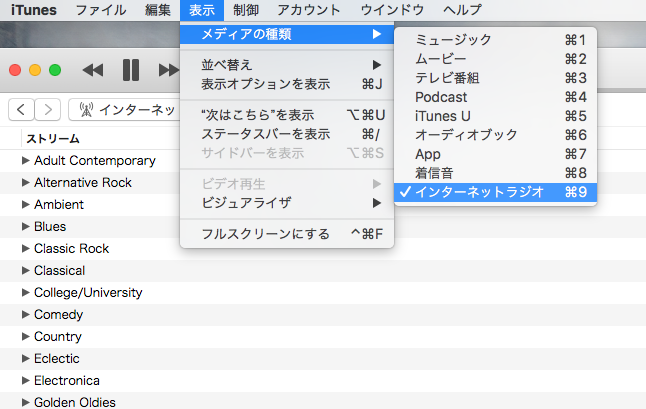This screenshot has width=646, height=409.
Task: Close the window with red button
Action: point(15,70)
